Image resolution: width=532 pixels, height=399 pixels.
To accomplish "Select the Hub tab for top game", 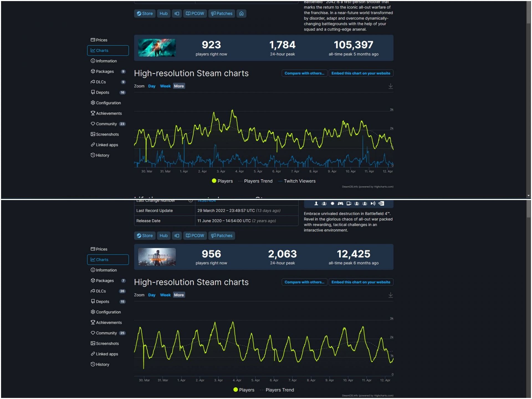I will click(x=163, y=13).
